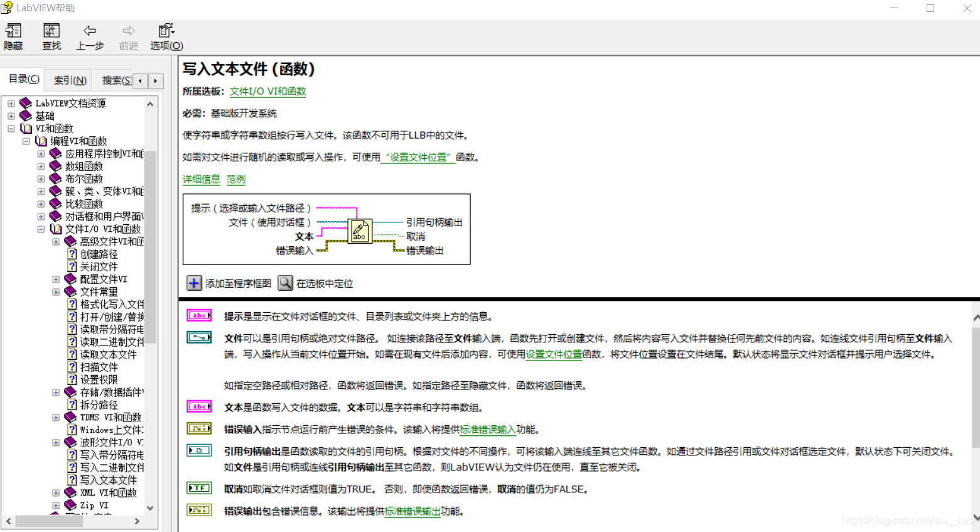Click the tab strip left arrow
The width and height of the screenshot is (980, 532).
point(140,80)
